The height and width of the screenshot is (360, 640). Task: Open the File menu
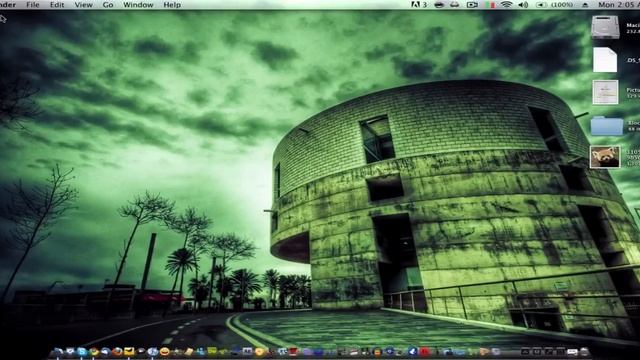(x=33, y=5)
